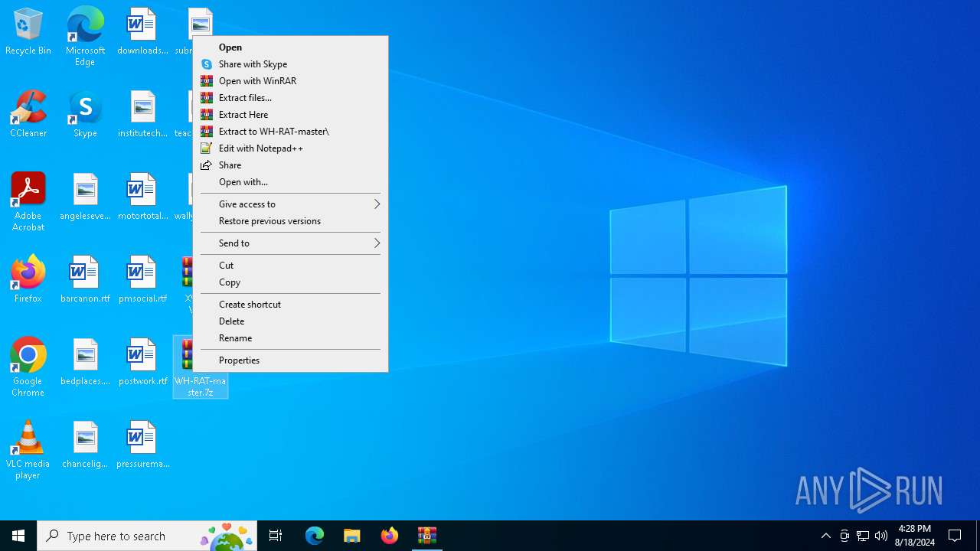Viewport: 980px width, 551px height.
Task: Choose Create shortcut option
Action: (x=290, y=305)
